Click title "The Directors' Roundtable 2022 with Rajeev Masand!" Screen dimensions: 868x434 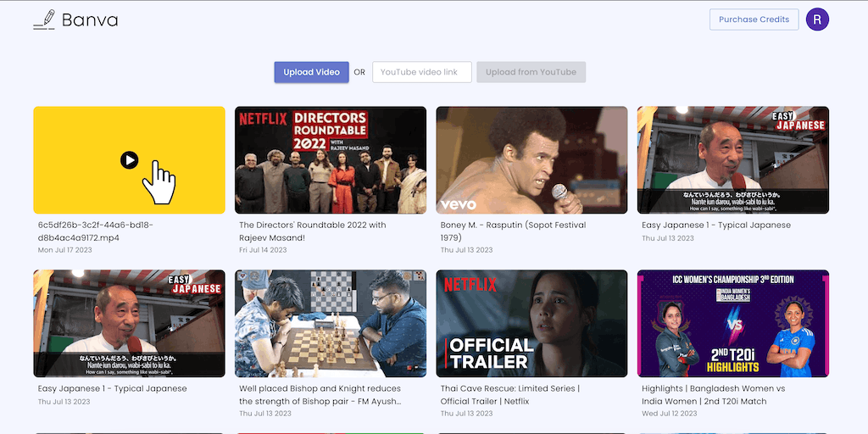[x=313, y=231]
